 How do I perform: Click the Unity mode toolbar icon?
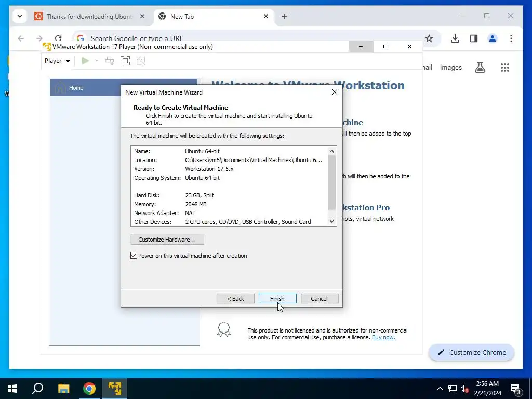(x=141, y=61)
